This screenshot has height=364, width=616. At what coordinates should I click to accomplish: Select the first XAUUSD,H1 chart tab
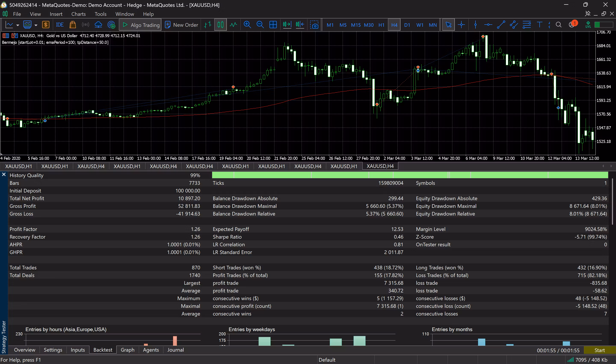click(x=18, y=166)
